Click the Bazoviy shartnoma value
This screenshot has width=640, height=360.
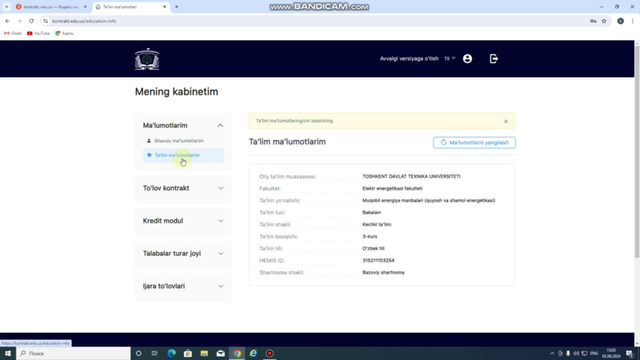pos(383,272)
